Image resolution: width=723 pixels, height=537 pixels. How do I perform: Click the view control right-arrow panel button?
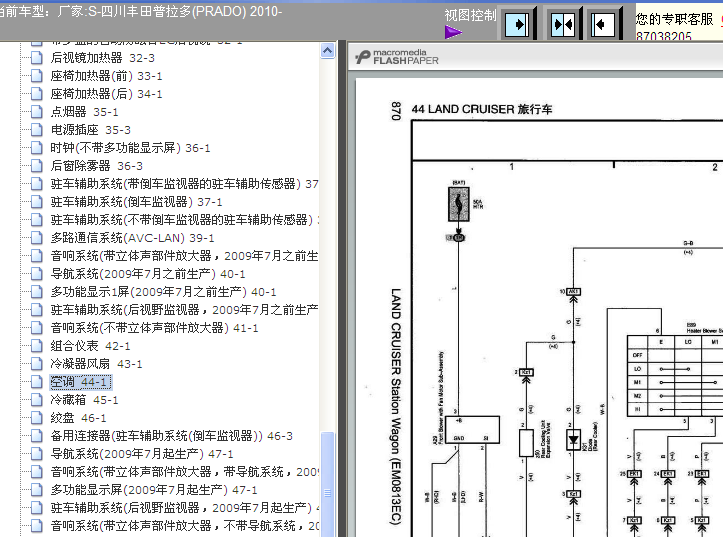point(517,24)
